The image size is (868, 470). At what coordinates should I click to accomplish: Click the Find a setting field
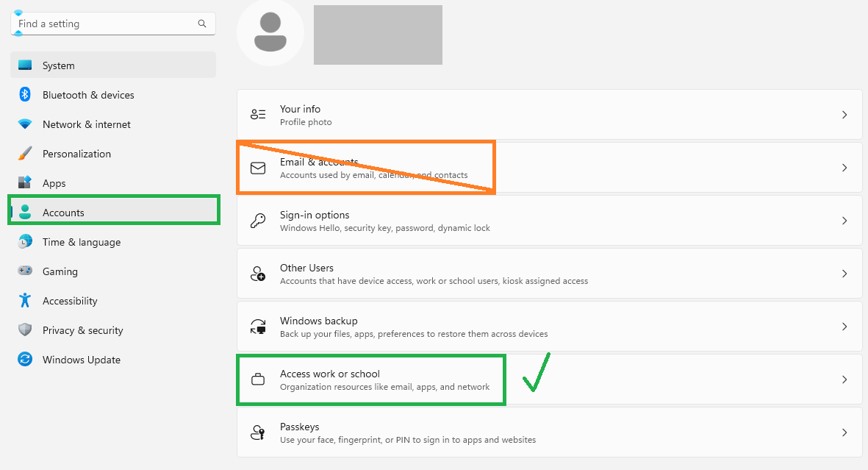click(x=113, y=24)
